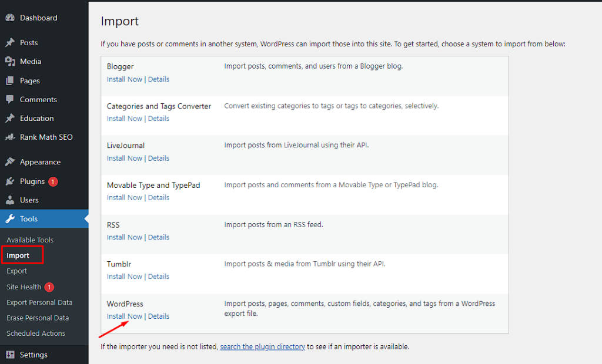The width and height of the screenshot is (602, 364).
Task: View Details for Blogger importer
Action: click(x=159, y=79)
